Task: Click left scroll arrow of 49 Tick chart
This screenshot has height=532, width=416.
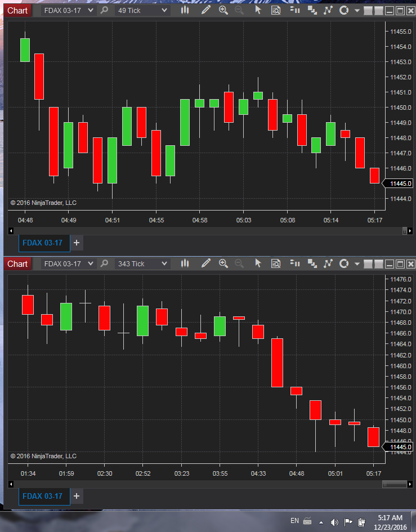Action: [11, 231]
